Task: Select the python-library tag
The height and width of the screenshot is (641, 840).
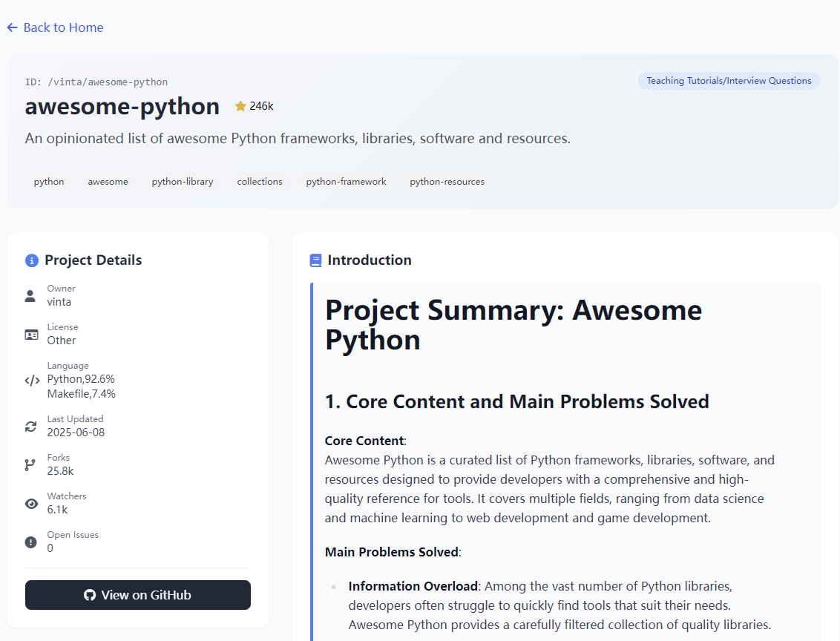Action: point(182,182)
